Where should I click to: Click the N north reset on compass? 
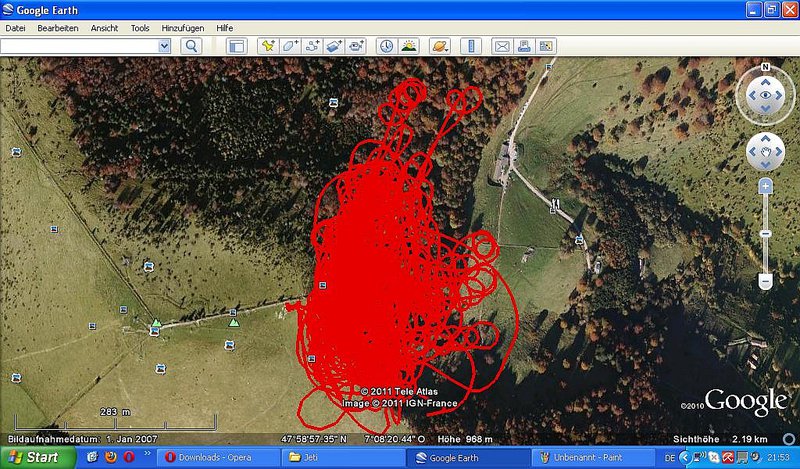pyautogui.click(x=765, y=67)
